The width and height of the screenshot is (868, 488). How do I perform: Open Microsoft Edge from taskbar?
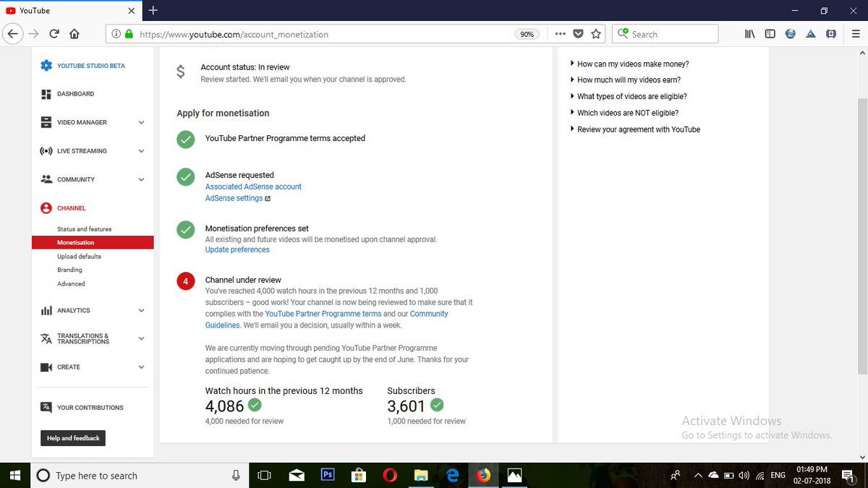(x=452, y=475)
